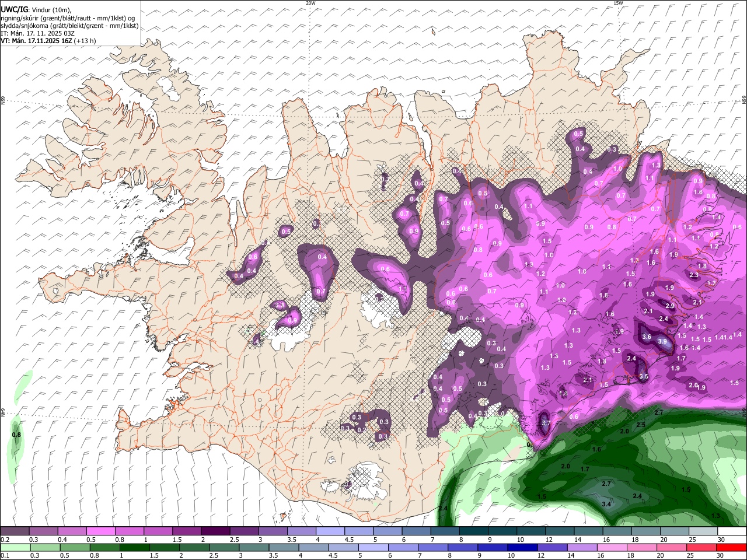The image size is (747, 560).
Task: Click the bright red rain swatch after 30
Action: point(732,548)
